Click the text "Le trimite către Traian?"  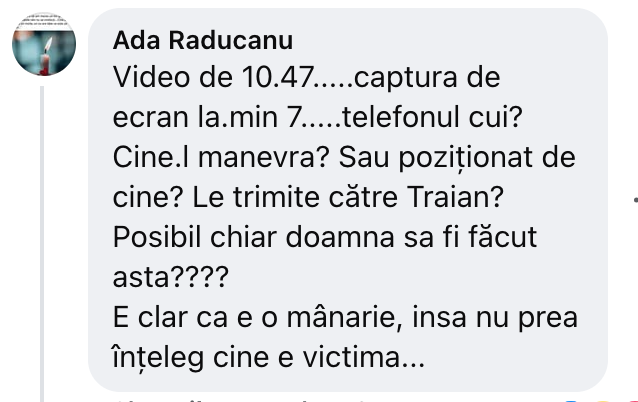(348, 197)
